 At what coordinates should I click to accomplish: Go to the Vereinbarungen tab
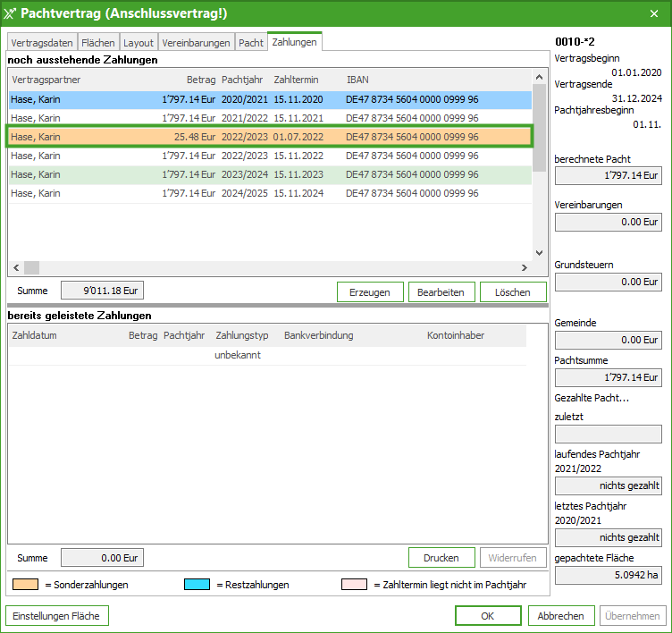[196, 43]
